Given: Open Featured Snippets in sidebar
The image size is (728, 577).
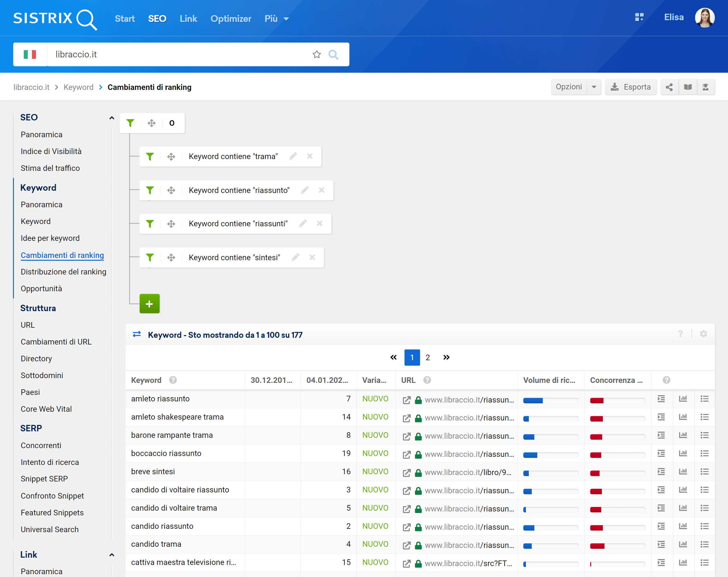Looking at the screenshot, I should [52, 513].
